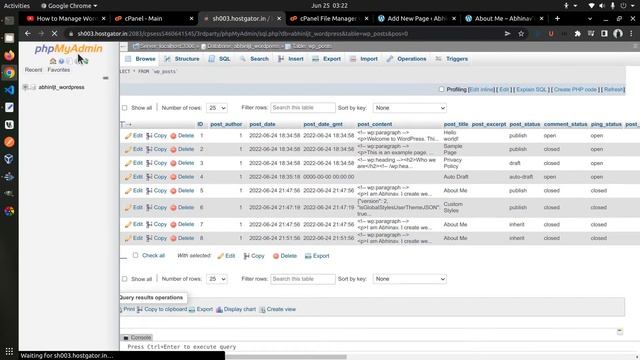
Task: Expand abhinijt_wordpress database tree
Action: 26,87
